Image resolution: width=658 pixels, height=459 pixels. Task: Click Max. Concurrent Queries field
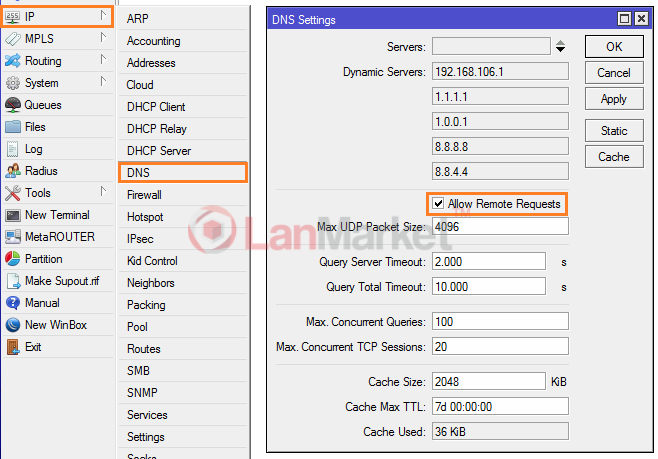point(500,322)
